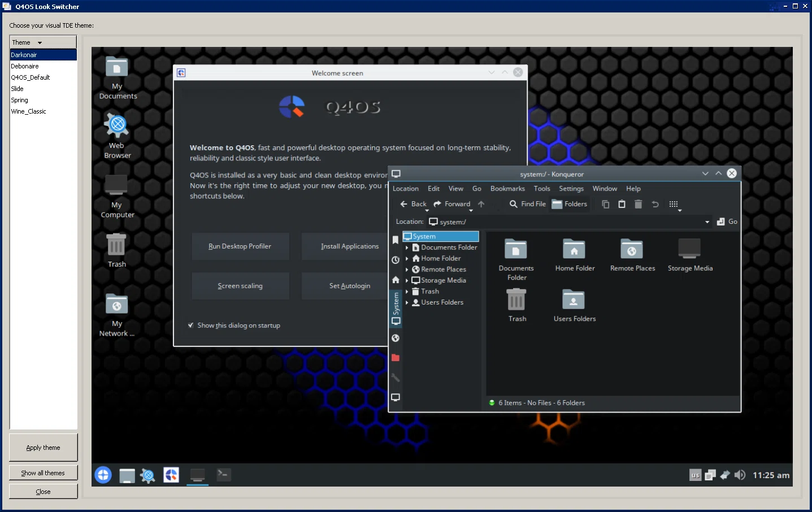The image size is (812, 512).
Task: Click the Home sidebar icon in Konqueror
Action: tap(396, 280)
